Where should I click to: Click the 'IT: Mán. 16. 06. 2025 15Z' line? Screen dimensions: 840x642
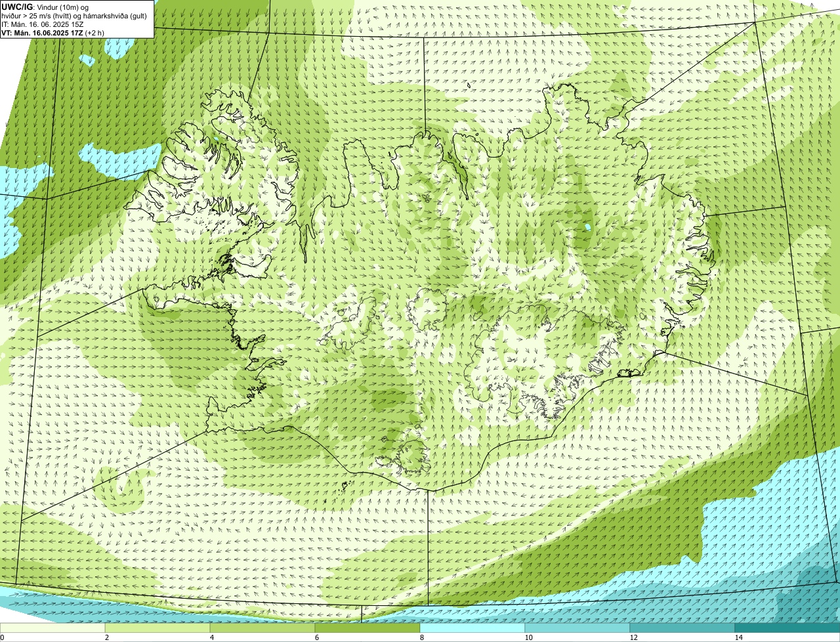(42, 24)
